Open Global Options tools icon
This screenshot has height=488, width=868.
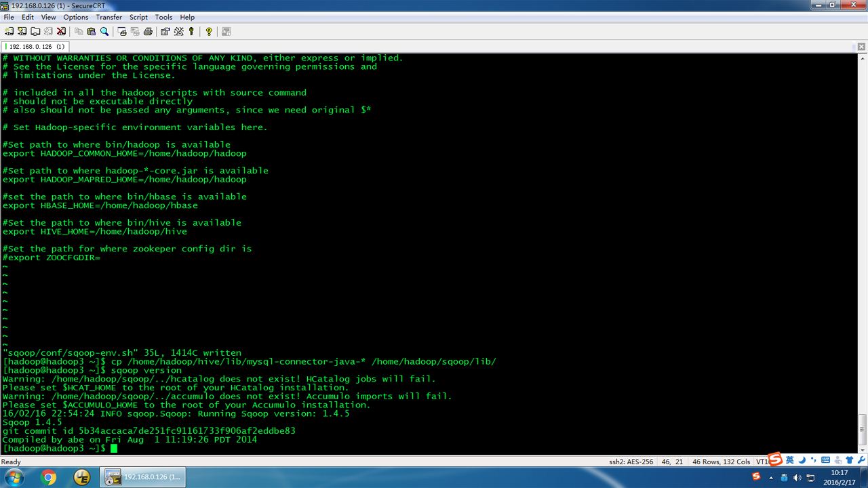178,31
